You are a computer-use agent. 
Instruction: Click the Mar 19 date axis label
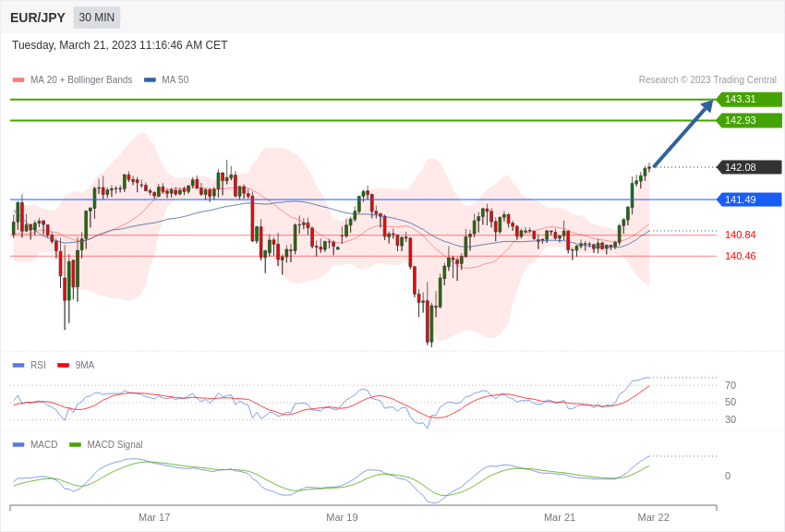[x=342, y=517]
